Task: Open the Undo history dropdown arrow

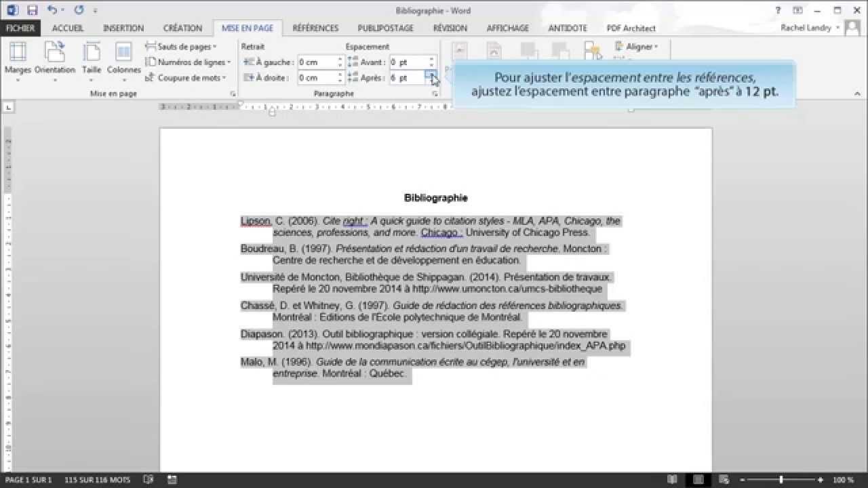Action: pos(63,11)
